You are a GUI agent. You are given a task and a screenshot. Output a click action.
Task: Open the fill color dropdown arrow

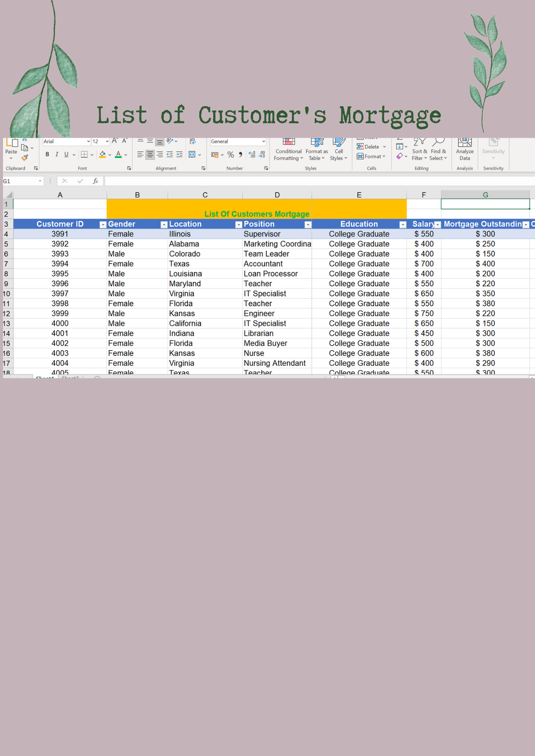pyautogui.click(x=110, y=155)
